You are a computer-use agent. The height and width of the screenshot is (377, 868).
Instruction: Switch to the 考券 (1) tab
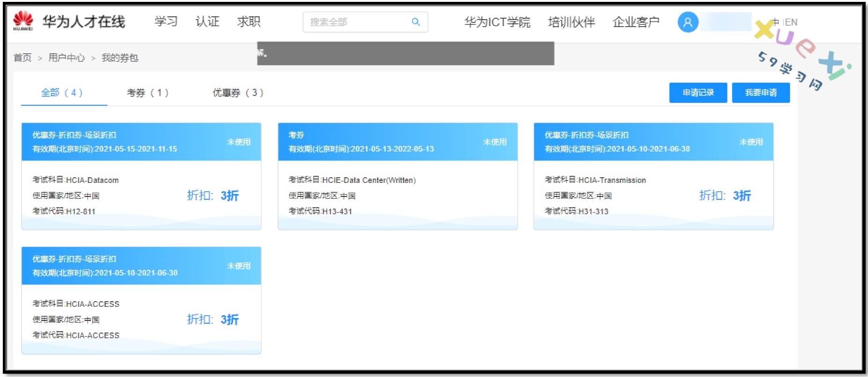click(x=147, y=93)
